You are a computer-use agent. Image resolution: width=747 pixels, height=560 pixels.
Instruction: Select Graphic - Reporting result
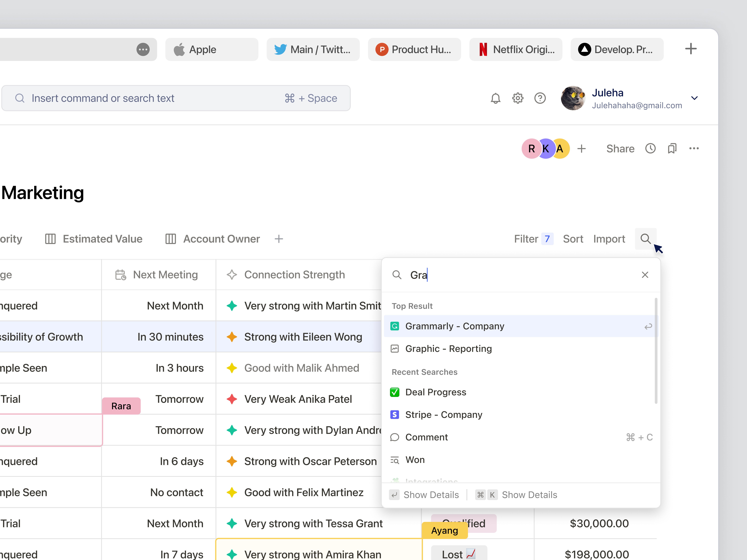click(521, 349)
